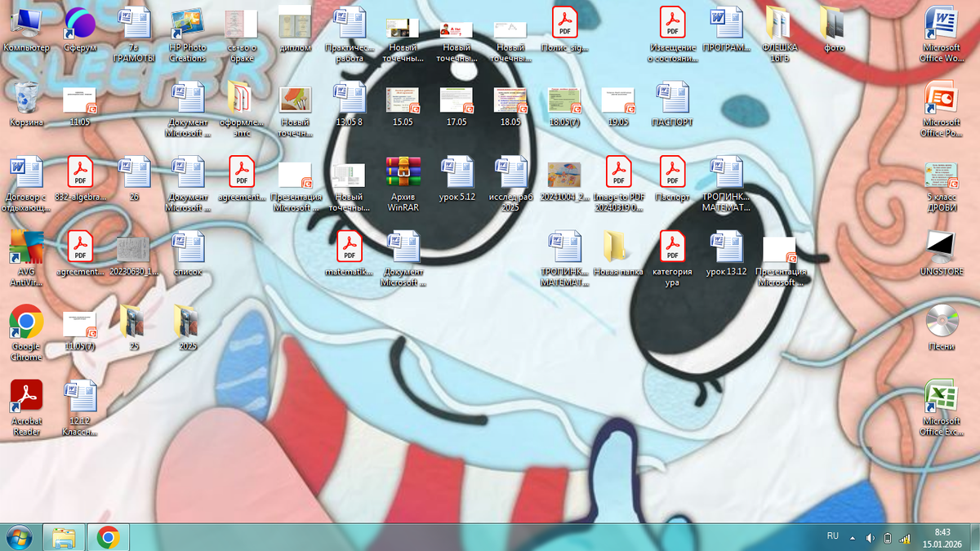This screenshot has height=551, width=980.
Task: Open the UNGSTORE desktop icon
Action: pyautogui.click(x=942, y=253)
